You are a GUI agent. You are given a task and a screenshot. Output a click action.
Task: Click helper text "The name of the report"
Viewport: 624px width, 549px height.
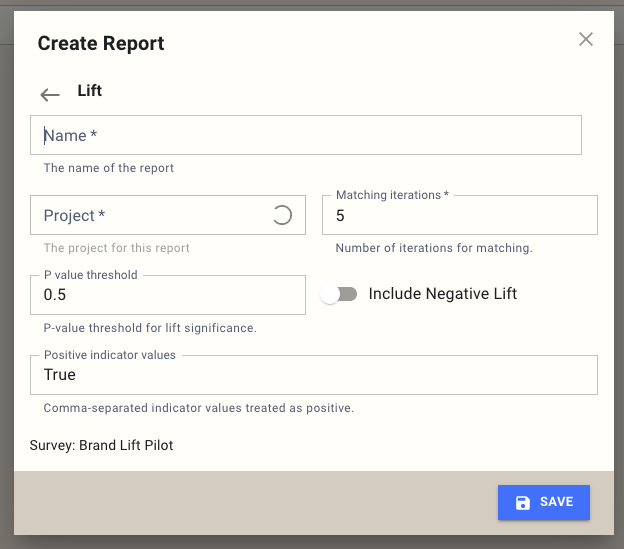point(109,168)
